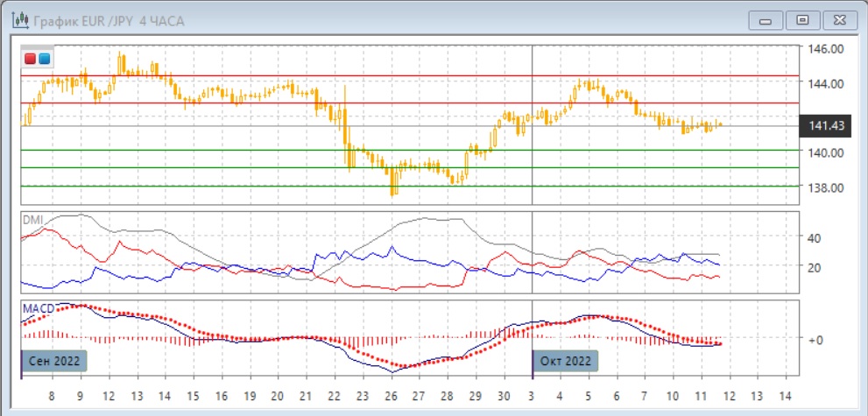The image size is (868, 416).
Task: Minimize the EUR/JPY chart window
Action: coord(766,19)
